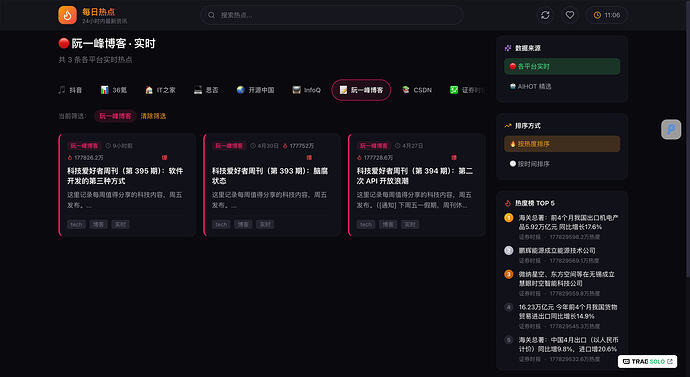Click the 实时 tag on issue 393 card
The height and width of the screenshot is (377, 690).
click(265, 224)
